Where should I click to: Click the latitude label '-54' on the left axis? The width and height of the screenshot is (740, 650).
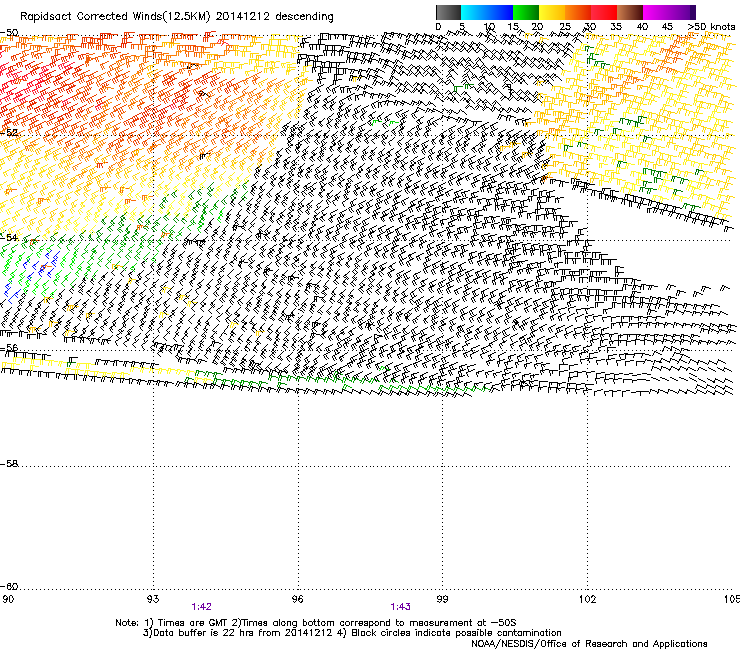coord(9,237)
